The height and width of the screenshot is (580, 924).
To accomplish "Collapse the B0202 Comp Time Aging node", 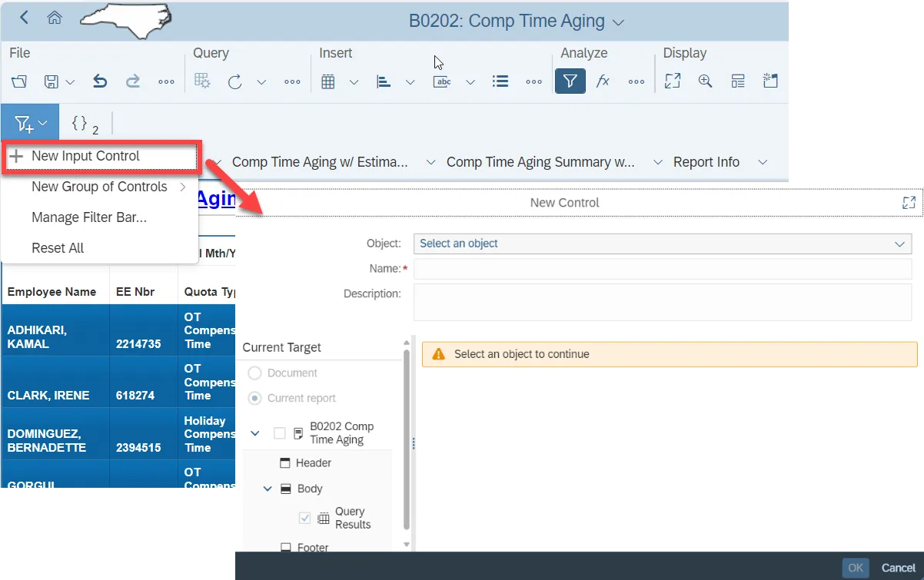I will (255, 433).
